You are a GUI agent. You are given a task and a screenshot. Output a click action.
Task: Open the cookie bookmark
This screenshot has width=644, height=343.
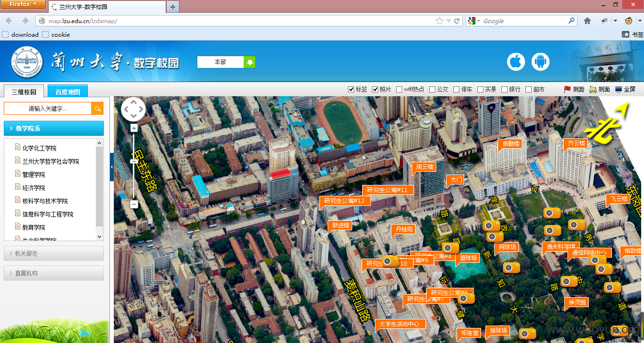point(56,34)
